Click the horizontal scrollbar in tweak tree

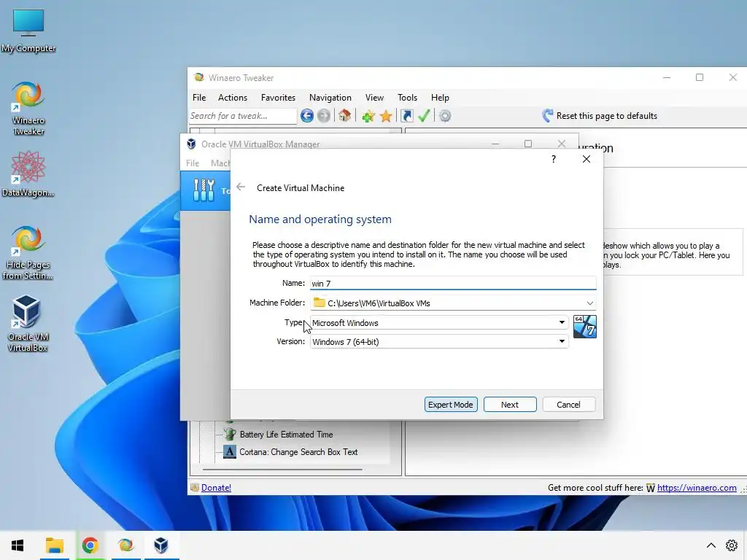282,470
